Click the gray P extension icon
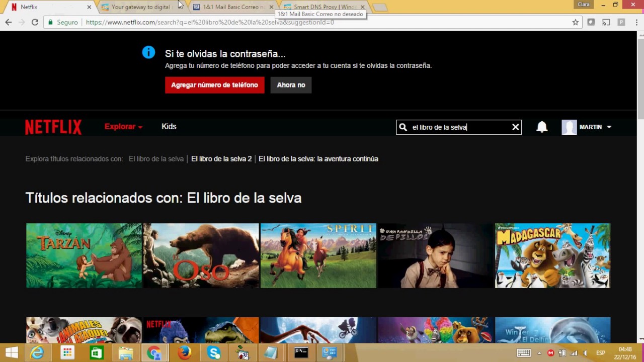This screenshot has height=362, width=644. [621, 22]
